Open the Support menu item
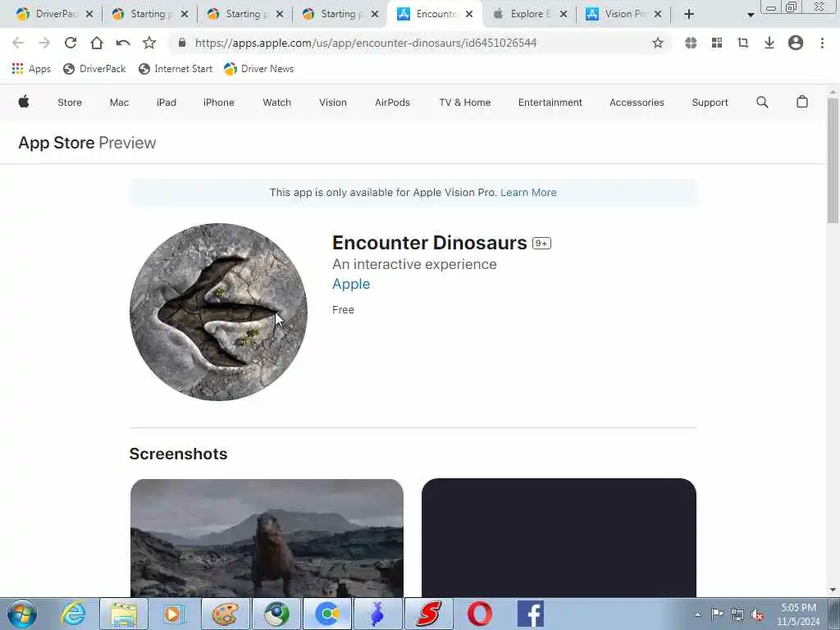This screenshot has width=840, height=630. tap(710, 103)
